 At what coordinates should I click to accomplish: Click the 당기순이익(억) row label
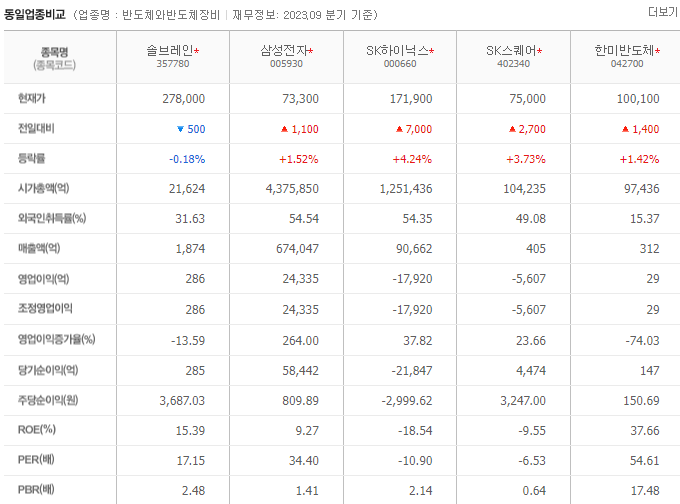(x=48, y=370)
